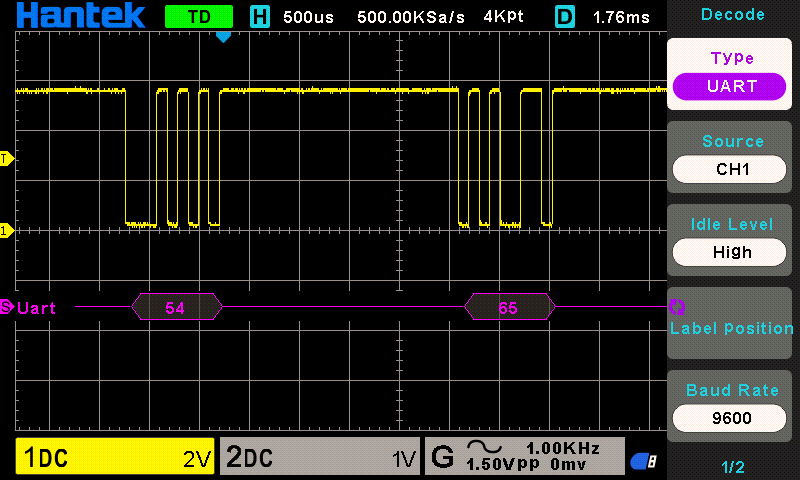The height and width of the screenshot is (480, 800).
Task: Click the blue USB storage status icon
Action: tap(643, 460)
